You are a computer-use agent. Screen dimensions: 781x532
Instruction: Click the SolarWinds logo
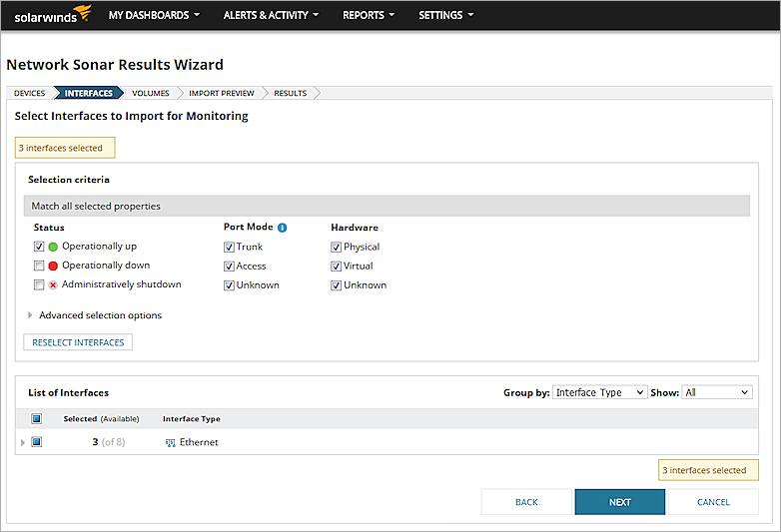pyautogui.click(x=52, y=15)
